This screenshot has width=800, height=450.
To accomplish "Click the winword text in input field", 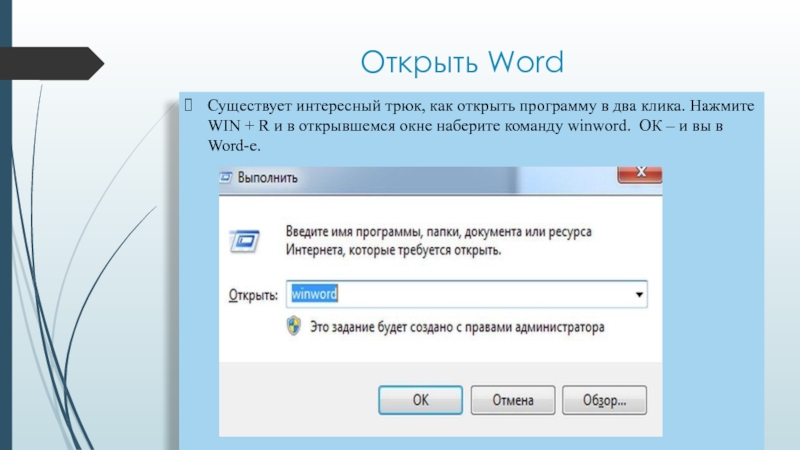I will point(314,294).
